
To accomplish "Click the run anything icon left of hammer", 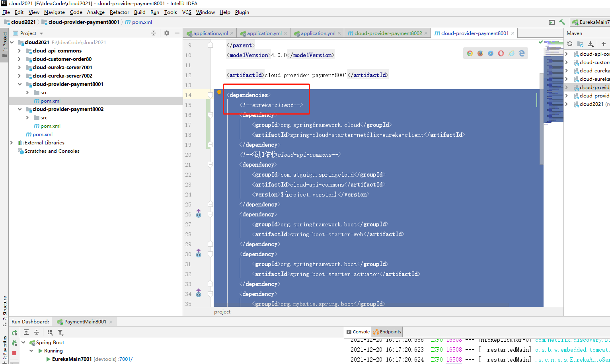I will 552,22.
